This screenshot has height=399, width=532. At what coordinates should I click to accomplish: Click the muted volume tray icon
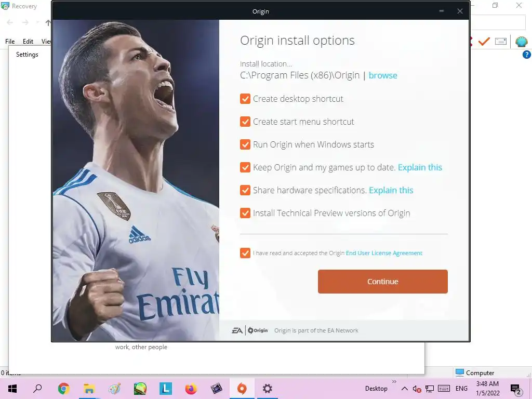pyautogui.click(x=417, y=389)
